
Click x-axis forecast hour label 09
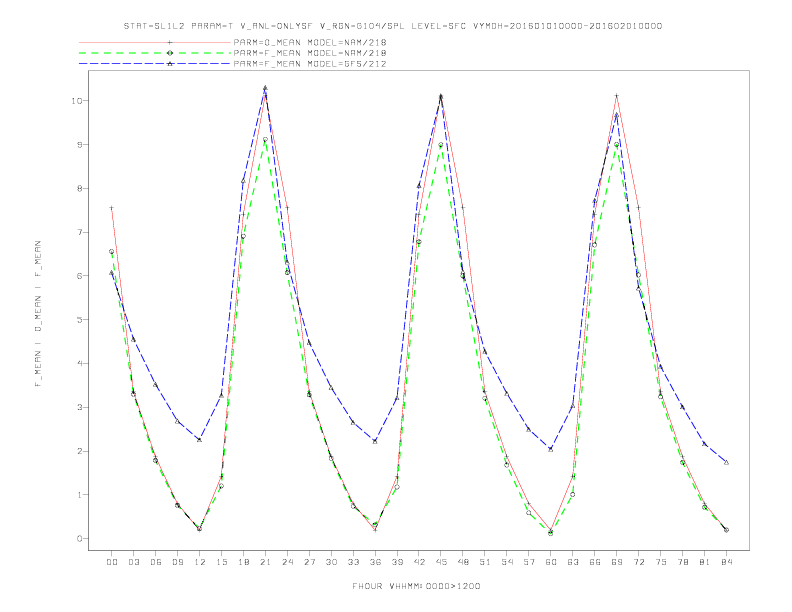click(177, 562)
